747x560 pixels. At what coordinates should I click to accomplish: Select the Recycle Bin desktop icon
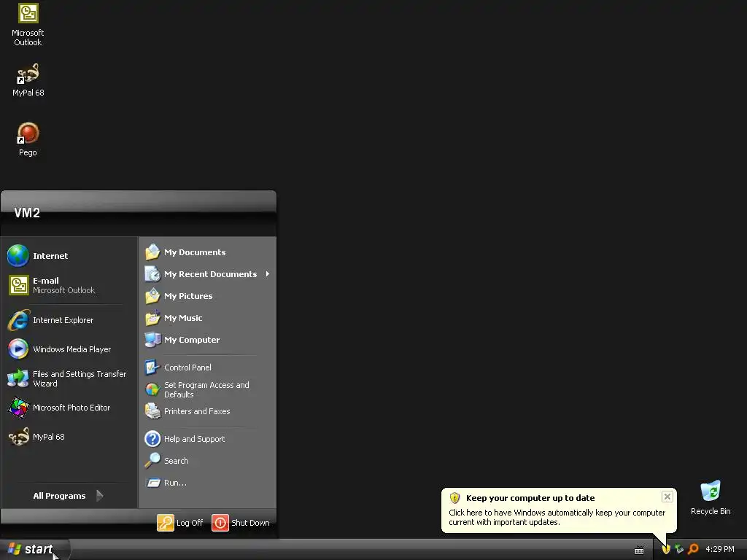coord(711,497)
